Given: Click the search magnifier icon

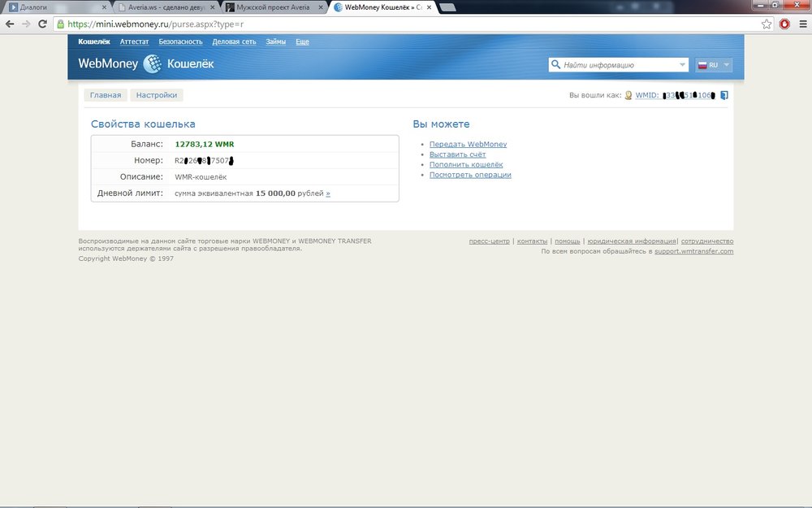Looking at the screenshot, I should pos(556,65).
